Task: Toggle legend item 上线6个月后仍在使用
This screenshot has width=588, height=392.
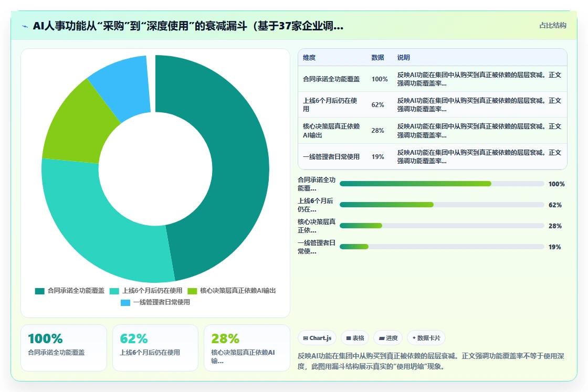Action: pyautogui.click(x=146, y=291)
